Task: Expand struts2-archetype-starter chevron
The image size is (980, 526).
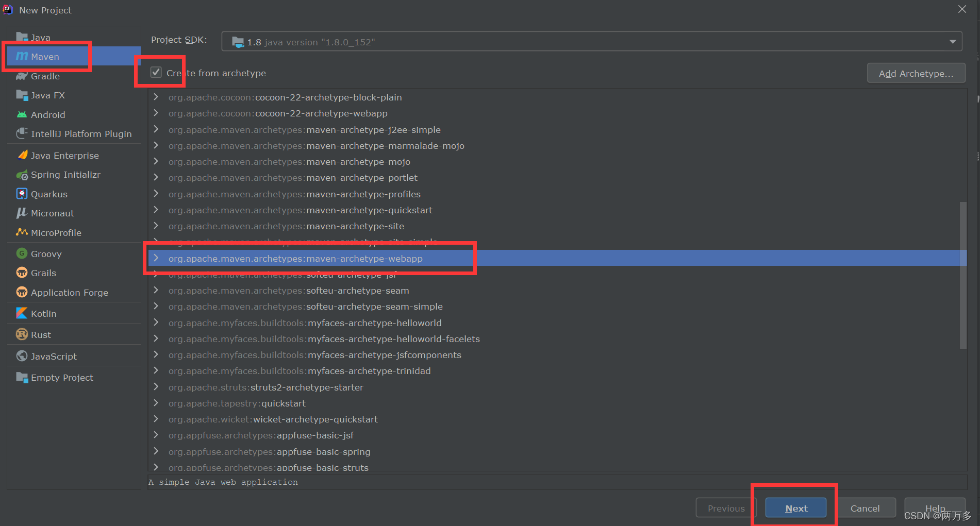Action: pos(156,387)
